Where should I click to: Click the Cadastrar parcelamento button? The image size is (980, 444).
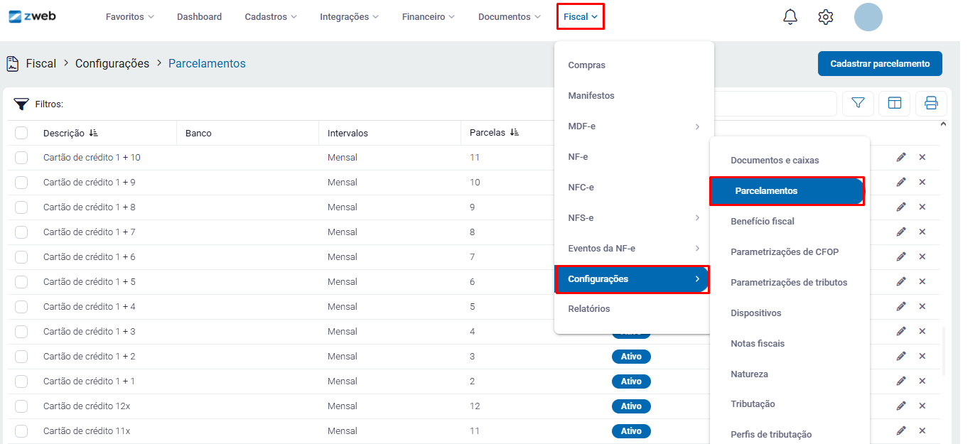tap(879, 63)
